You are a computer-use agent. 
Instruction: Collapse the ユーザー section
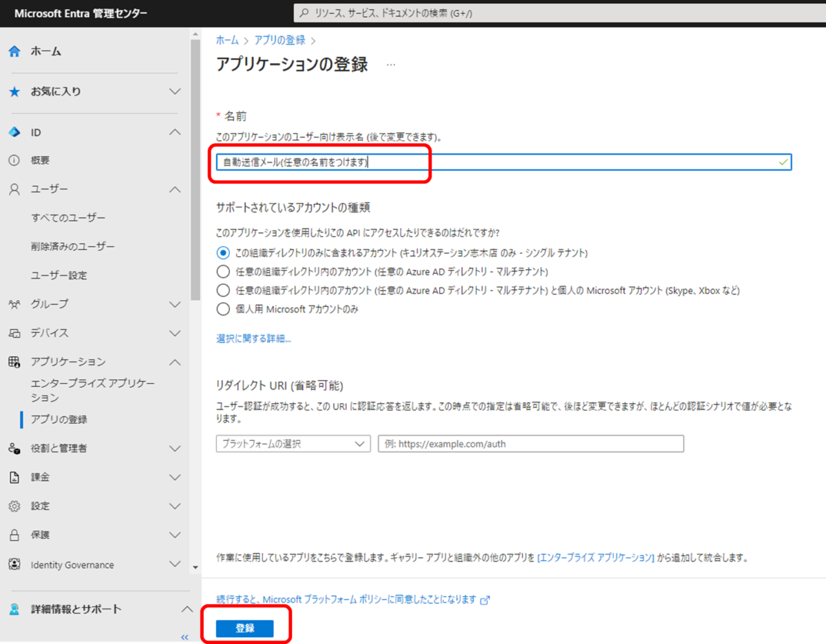pyautogui.click(x=176, y=189)
